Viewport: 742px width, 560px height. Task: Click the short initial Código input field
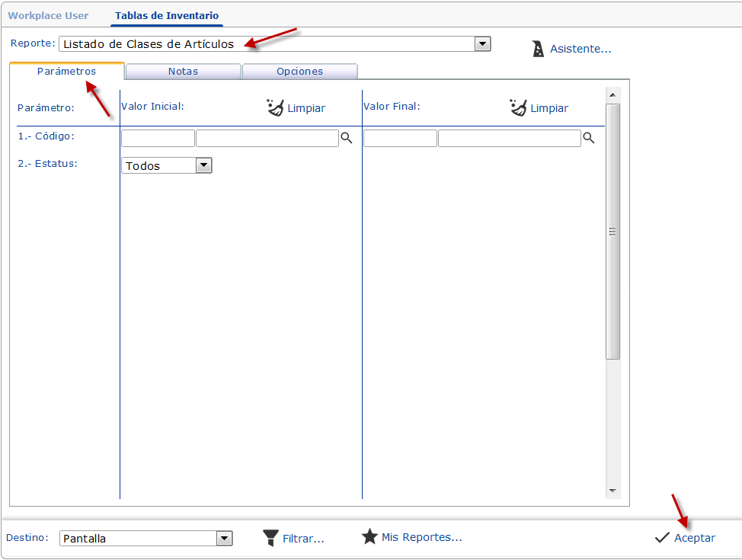158,138
